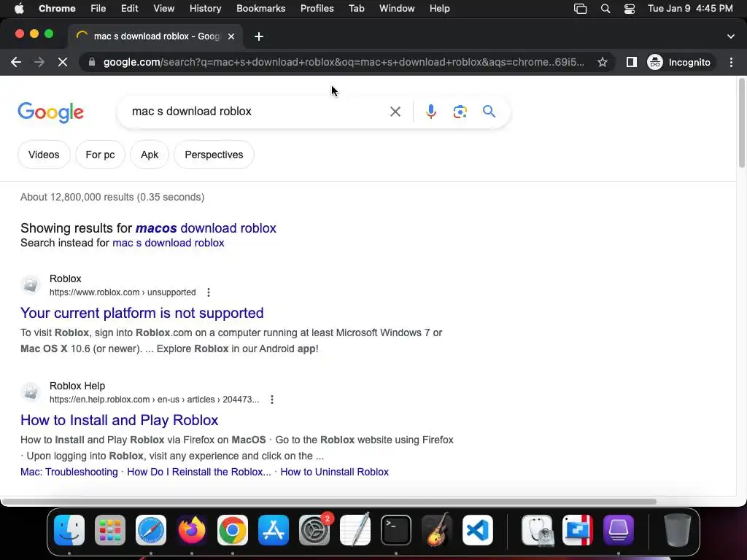The height and width of the screenshot is (560, 747).
Task: Click into the Google search field
Action: [258, 112]
